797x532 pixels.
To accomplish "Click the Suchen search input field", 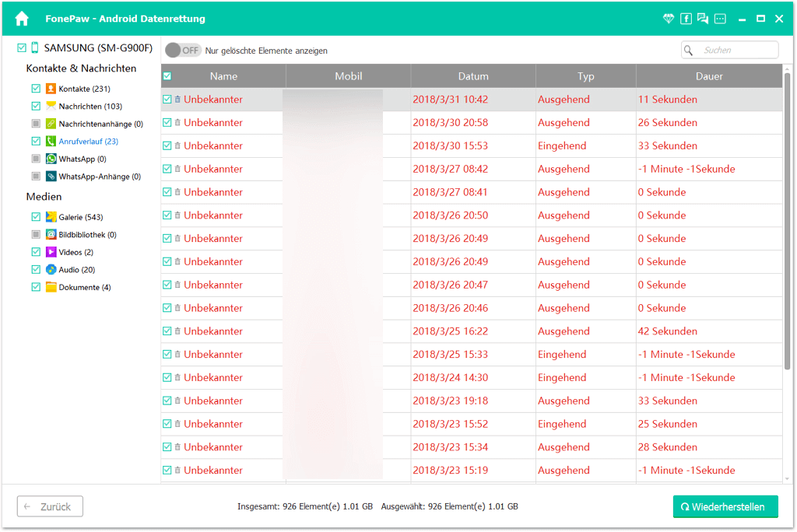I will (730, 51).
